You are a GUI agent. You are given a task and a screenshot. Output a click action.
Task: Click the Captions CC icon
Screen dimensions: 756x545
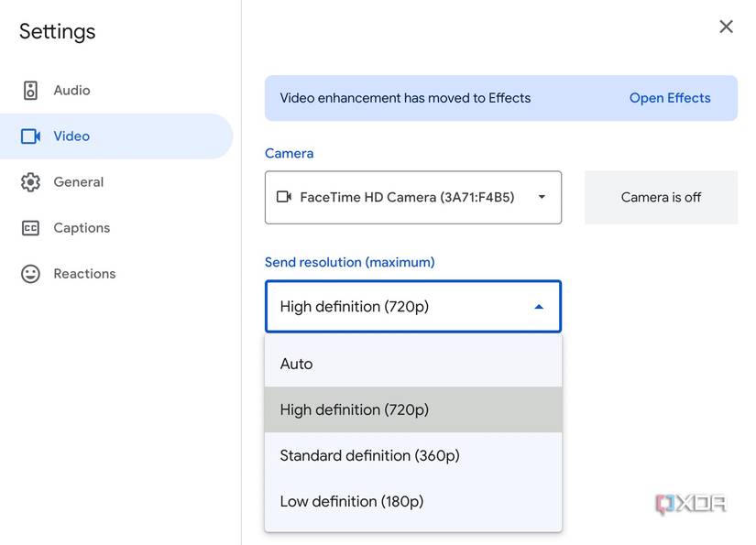point(30,228)
